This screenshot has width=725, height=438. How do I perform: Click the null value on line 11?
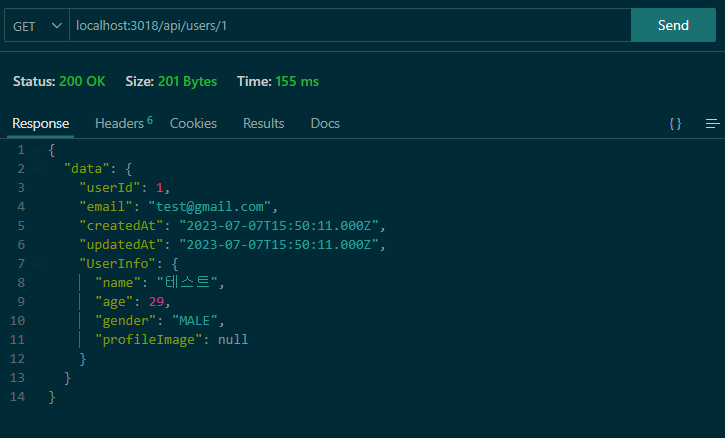[233, 339]
